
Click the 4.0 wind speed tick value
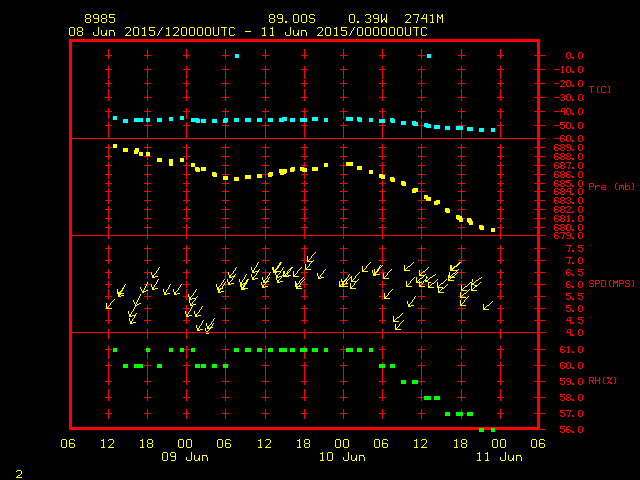point(574,333)
